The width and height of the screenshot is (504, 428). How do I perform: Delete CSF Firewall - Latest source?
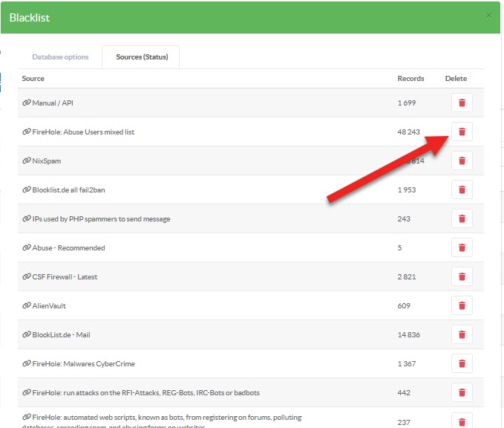click(462, 276)
